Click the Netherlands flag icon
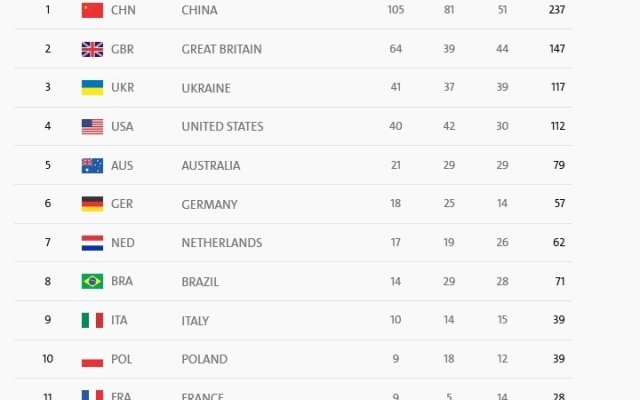The image size is (640, 400). click(x=92, y=243)
